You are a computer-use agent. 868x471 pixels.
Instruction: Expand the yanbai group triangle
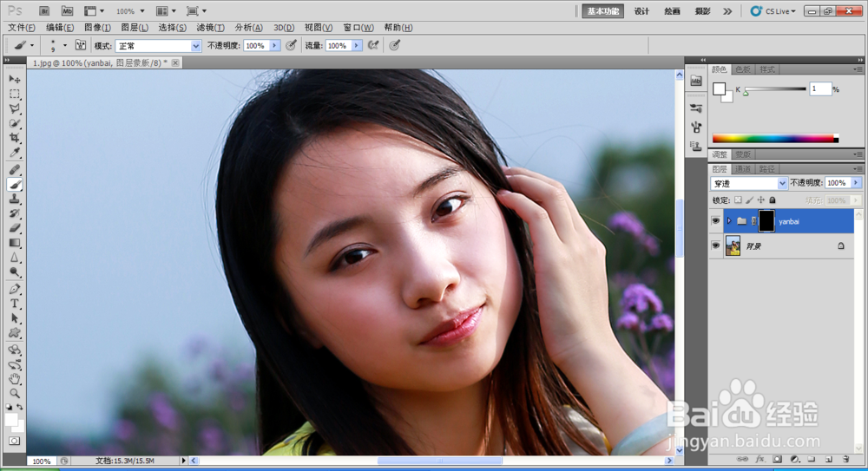click(729, 221)
